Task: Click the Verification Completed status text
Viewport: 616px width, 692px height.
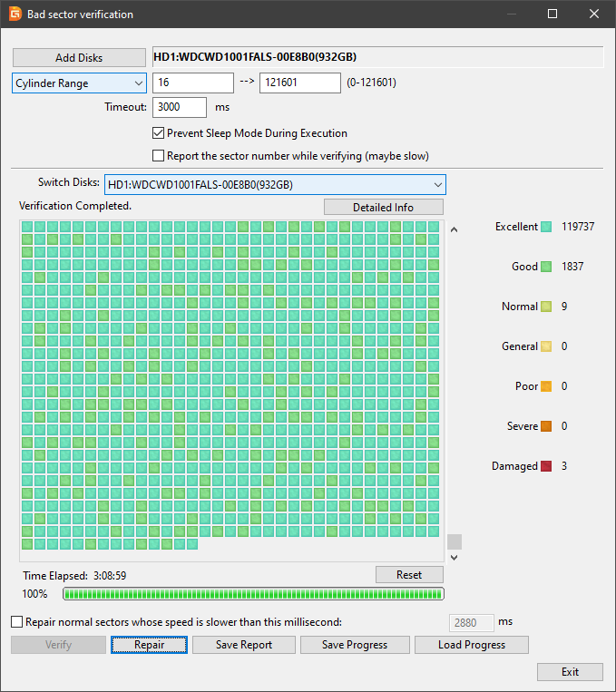Action: [75, 206]
